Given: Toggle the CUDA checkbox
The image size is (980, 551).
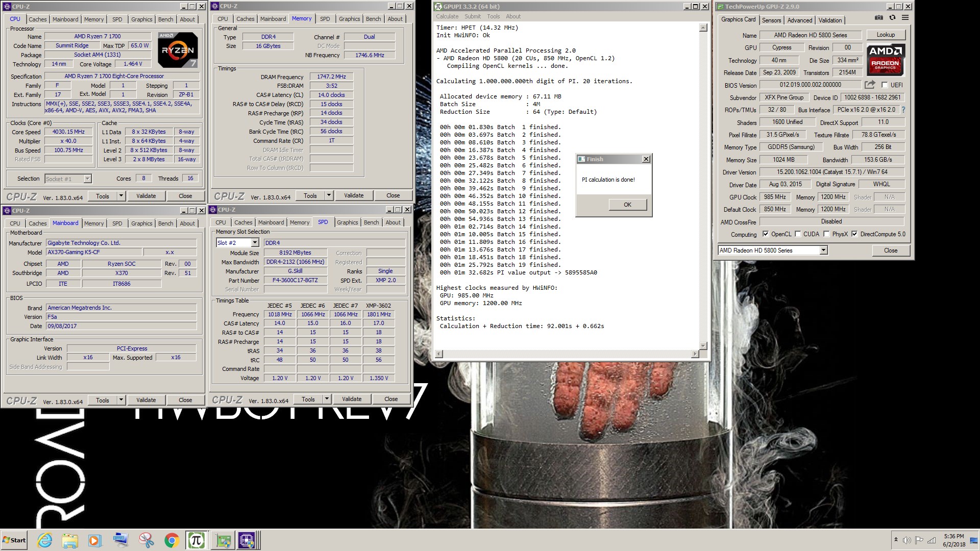Looking at the screenshot, I should click(x=798, y=234).
